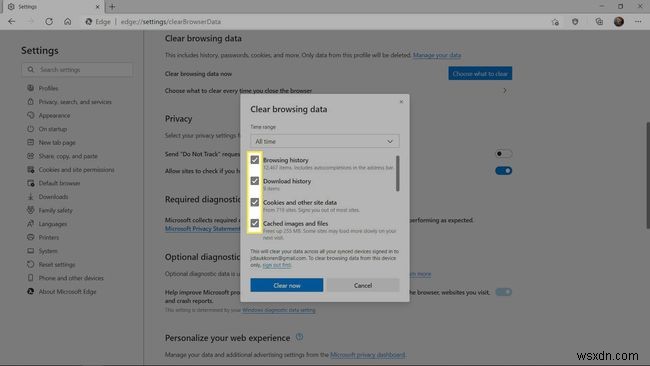Open a new tab with plus icon
This screenshot has height=366, width=650.
pyautogui.click(x=112, y=7)
